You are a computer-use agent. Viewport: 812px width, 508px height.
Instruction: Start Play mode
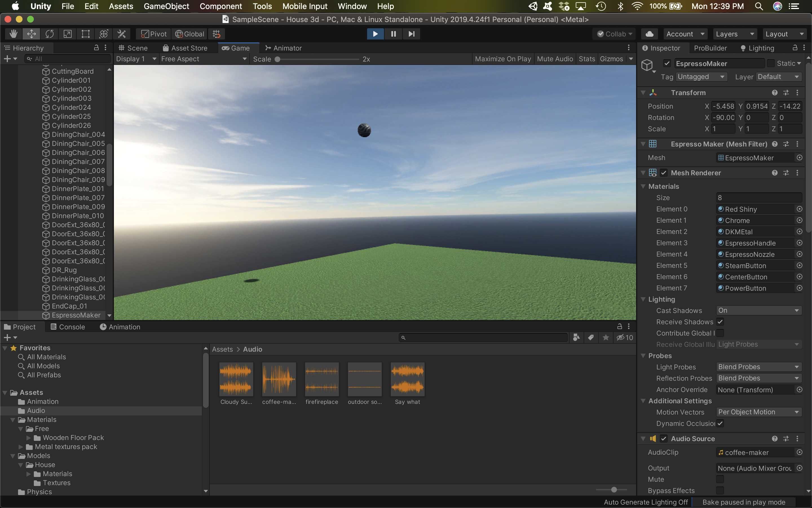click(x=375, y=34)
